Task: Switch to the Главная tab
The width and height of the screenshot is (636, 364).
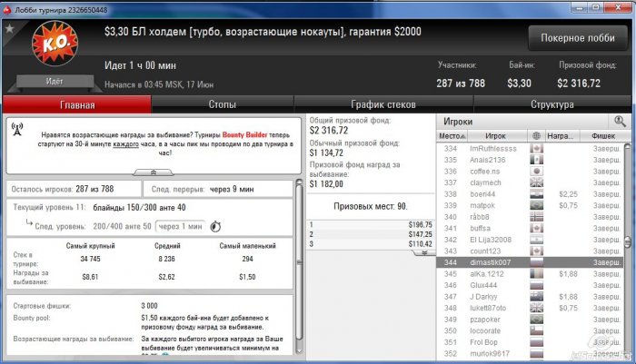Action: (77, 104)
